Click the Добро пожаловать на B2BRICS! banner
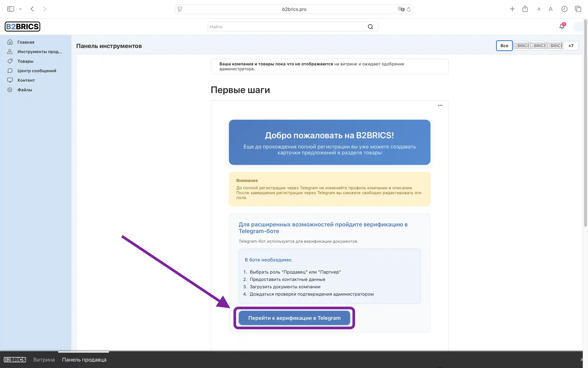 (x=330, y=142)
